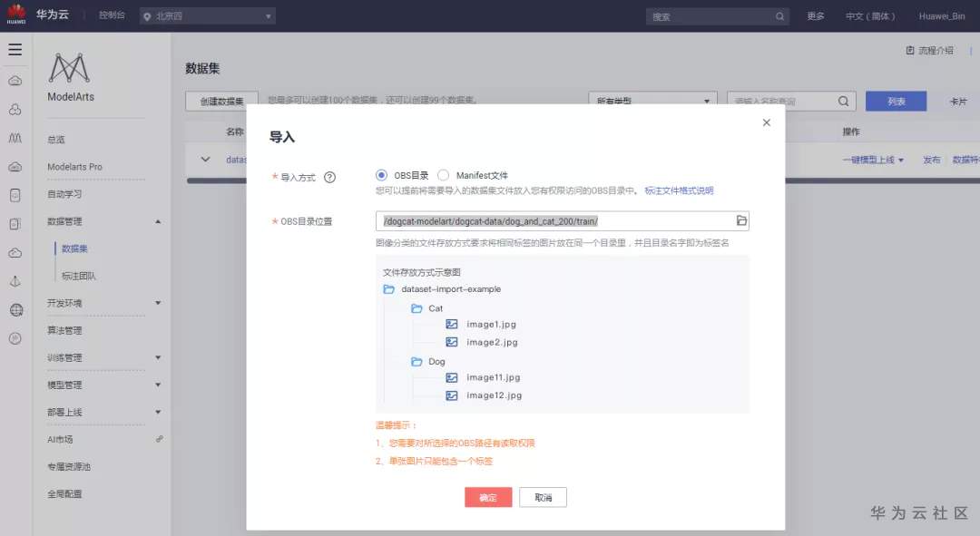Click the image11.jpg picture icon
The image size is (980, 536).
pyautogui.click(x=451, y=377)
